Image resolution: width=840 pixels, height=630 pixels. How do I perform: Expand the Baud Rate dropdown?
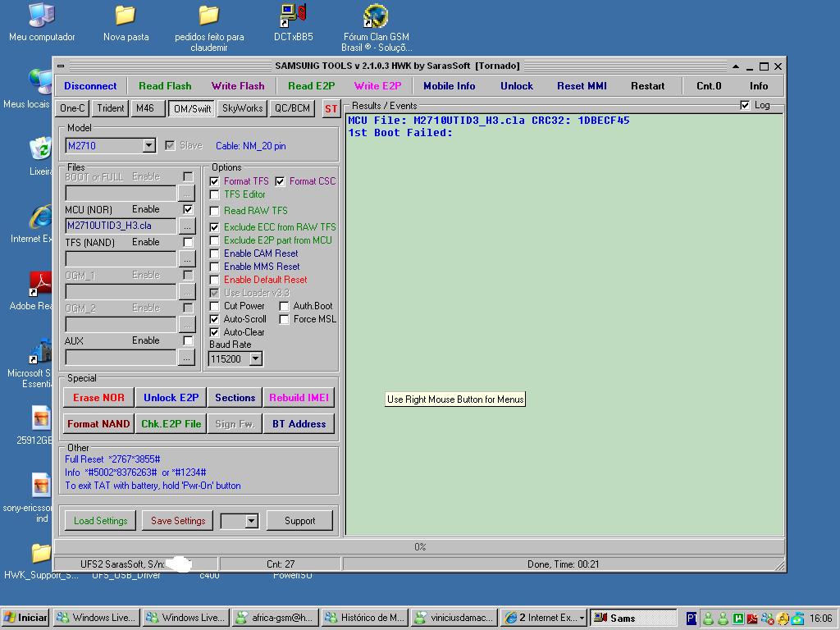pos(256,359)
